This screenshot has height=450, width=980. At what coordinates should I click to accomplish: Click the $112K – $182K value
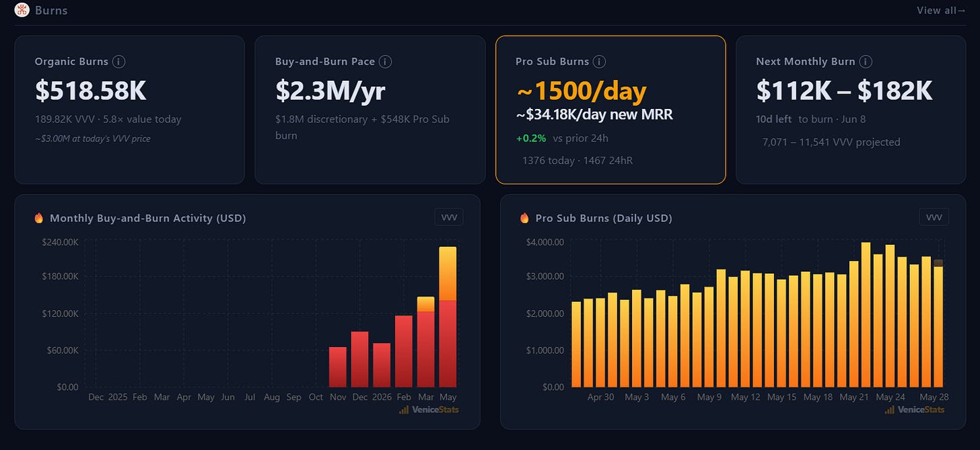[x=844, y=91]
